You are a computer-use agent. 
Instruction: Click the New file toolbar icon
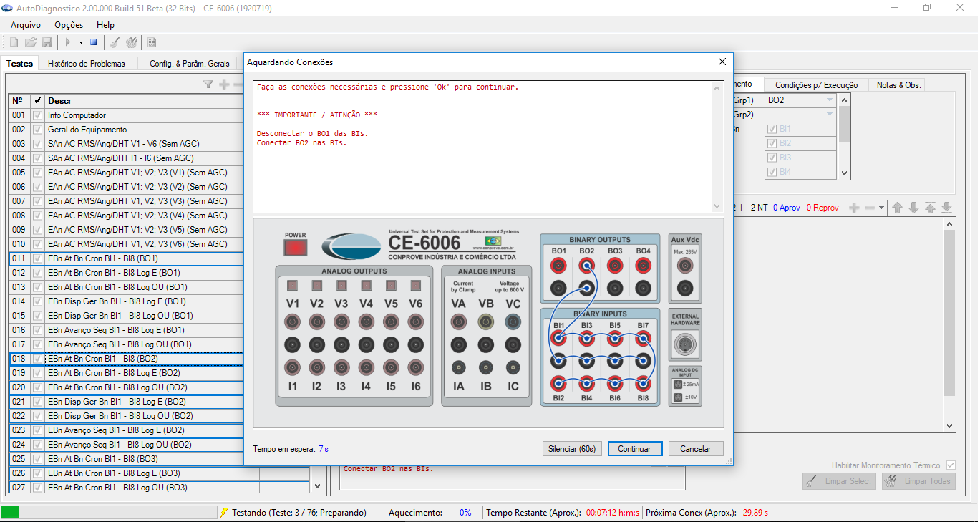click(14, 42)
